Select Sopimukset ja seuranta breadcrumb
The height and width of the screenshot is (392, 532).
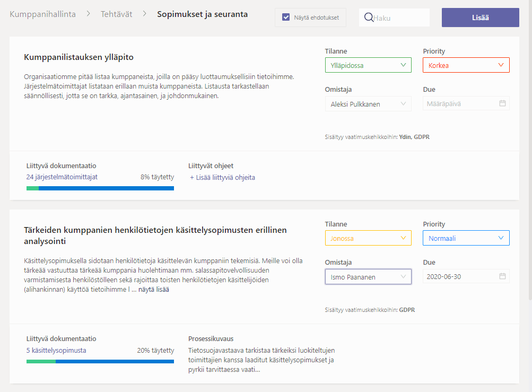pyautogui.click(x=202, y=14)
